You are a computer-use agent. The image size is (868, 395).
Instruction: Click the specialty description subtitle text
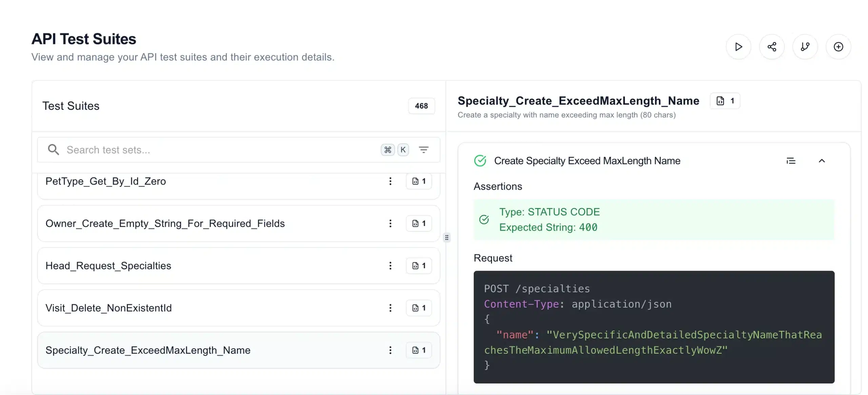click(x=566, y=115)
